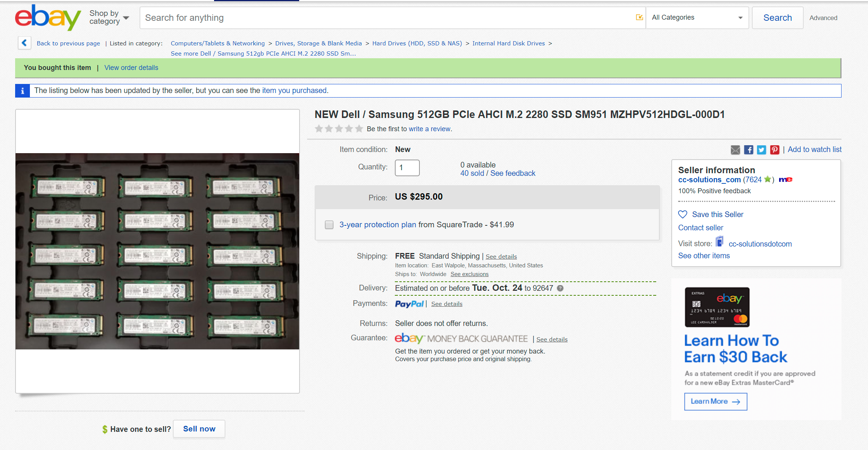
Task: Share listing on Facebook
Action: [x=748, y=150]
